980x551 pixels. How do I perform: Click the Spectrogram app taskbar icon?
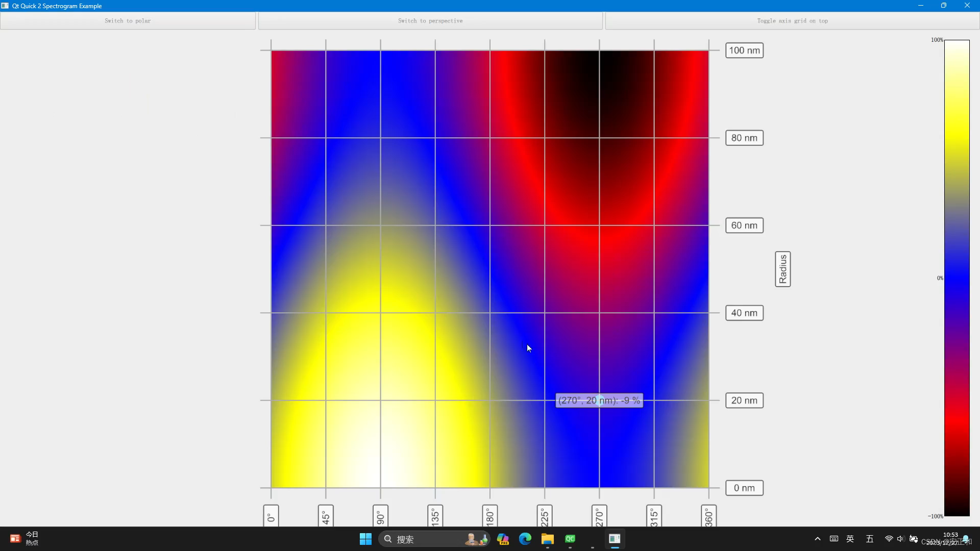point(615,539)
